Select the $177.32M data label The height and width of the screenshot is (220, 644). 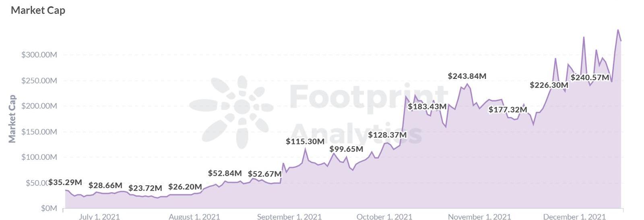coord(508,110)
